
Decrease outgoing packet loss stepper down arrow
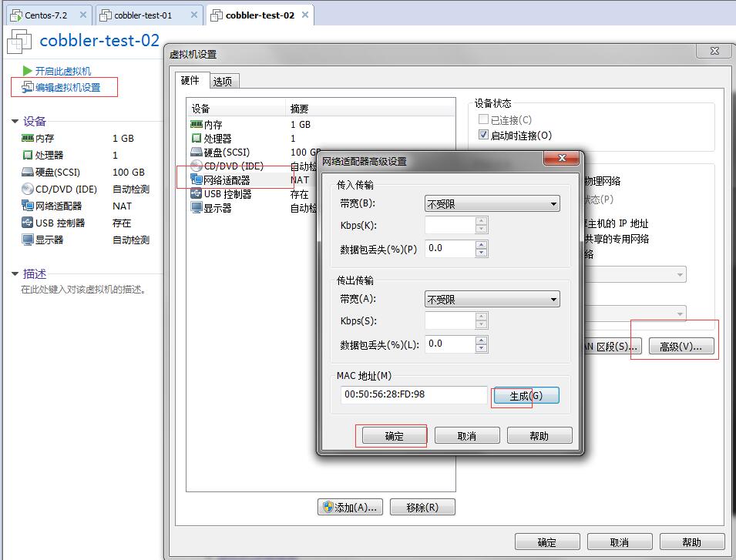click(x=481, y=348)
